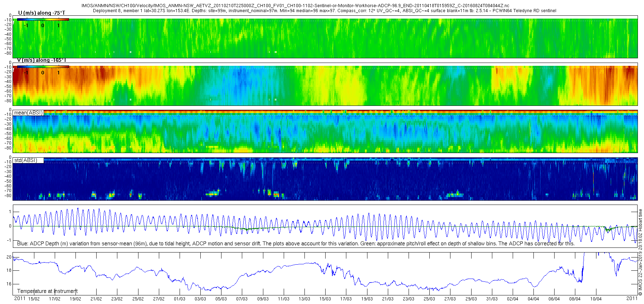
Task: Click the ADCP depth variation caption text
Action: [296, 244]
